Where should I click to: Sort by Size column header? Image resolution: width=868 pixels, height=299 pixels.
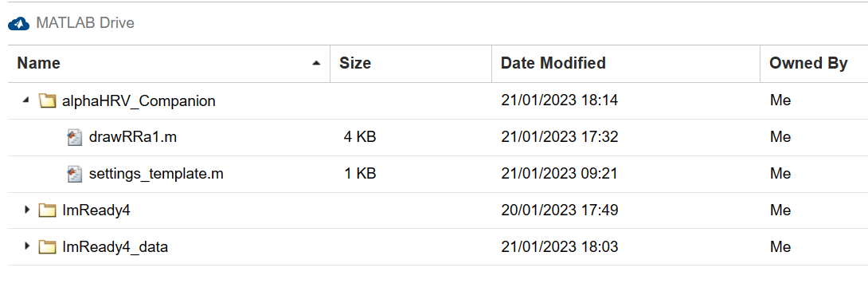click(411, 64)
